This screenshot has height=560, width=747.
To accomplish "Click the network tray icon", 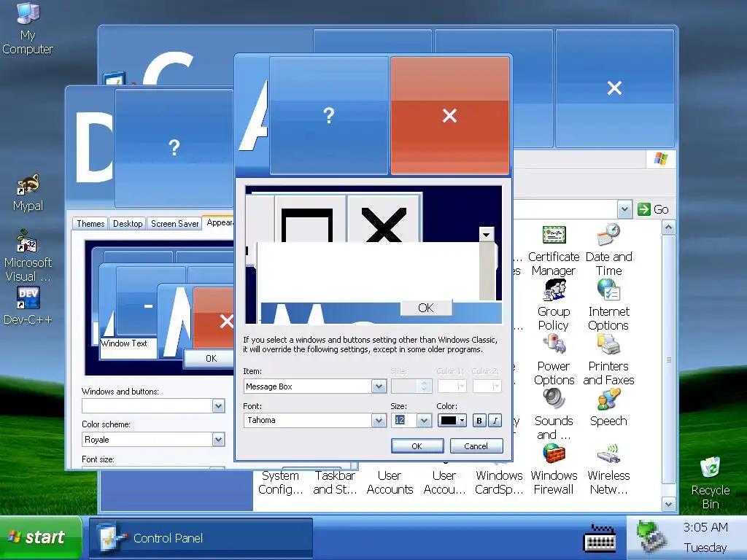I will pos(651,536).
